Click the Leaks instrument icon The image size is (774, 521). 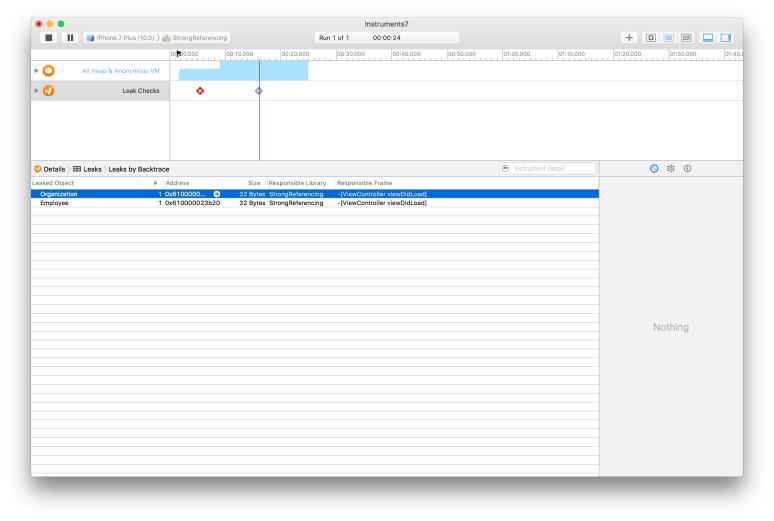48,90
